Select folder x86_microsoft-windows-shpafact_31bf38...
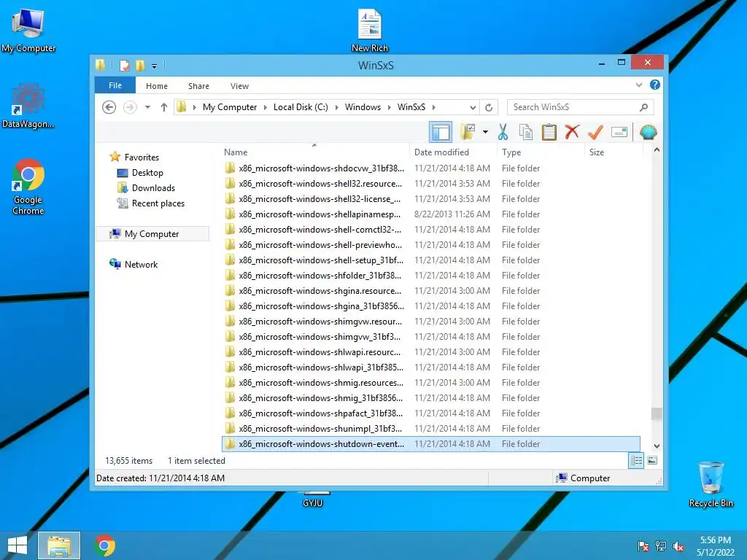747x560 pixels. (x=430, y=413)
